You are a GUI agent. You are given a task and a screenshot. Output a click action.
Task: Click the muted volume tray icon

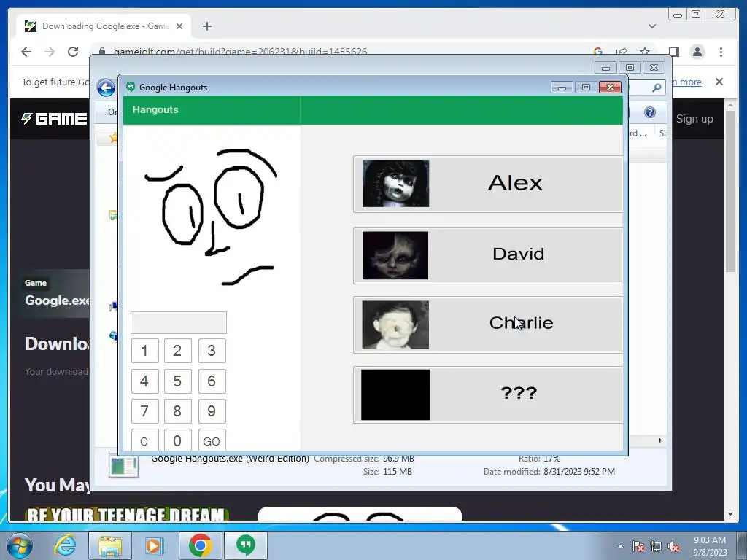point(673,547)
